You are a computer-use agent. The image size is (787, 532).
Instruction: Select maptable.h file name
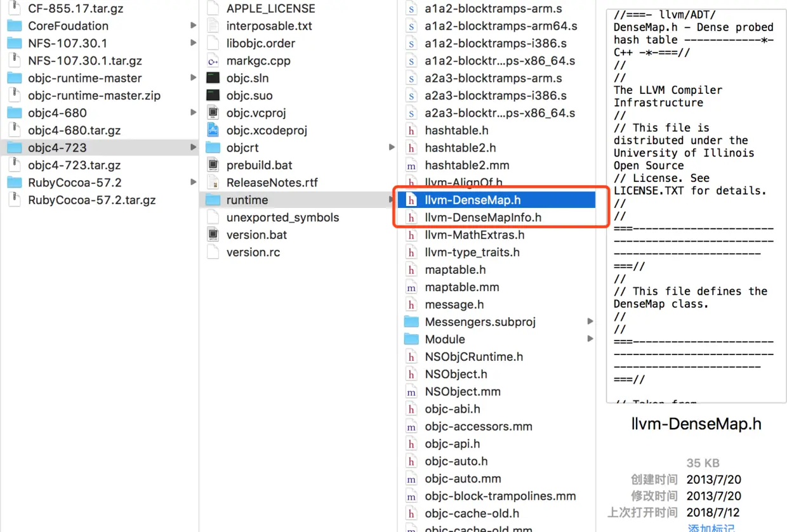coord(455,269)
